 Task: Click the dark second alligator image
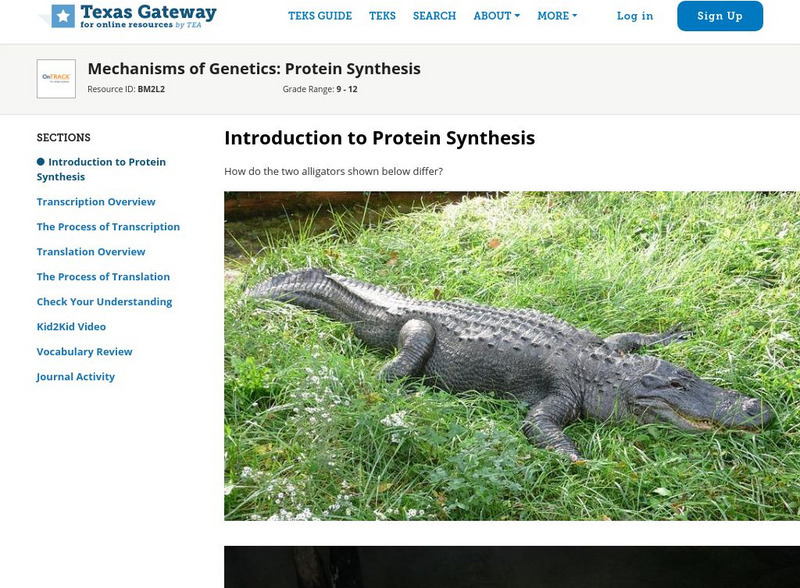[512, 567]
